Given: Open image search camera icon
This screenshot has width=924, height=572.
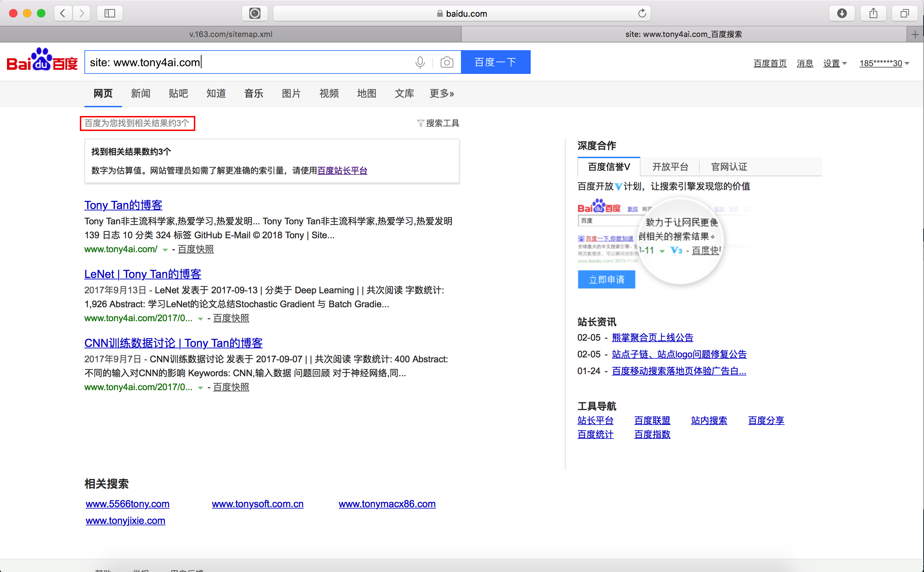Looking at the screenshot, I should point(447,62).
